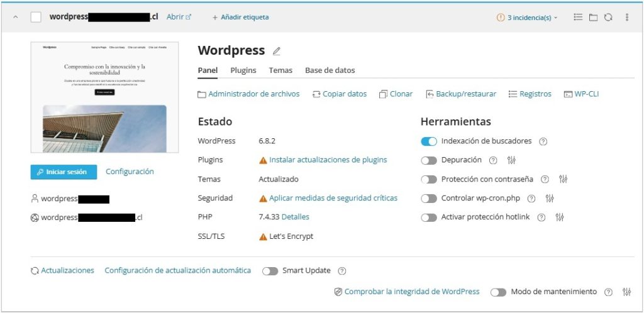Click the warning icon beside 3 incidencia(s)
The width and height of the screenshot is (644, 313).
point(500,18)
